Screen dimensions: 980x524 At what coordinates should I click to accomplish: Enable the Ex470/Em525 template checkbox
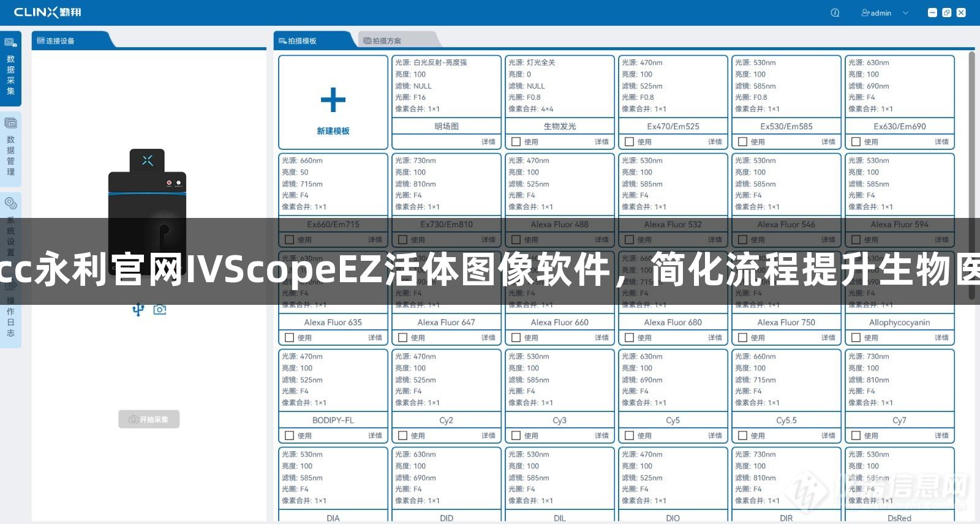pos(630,142)
